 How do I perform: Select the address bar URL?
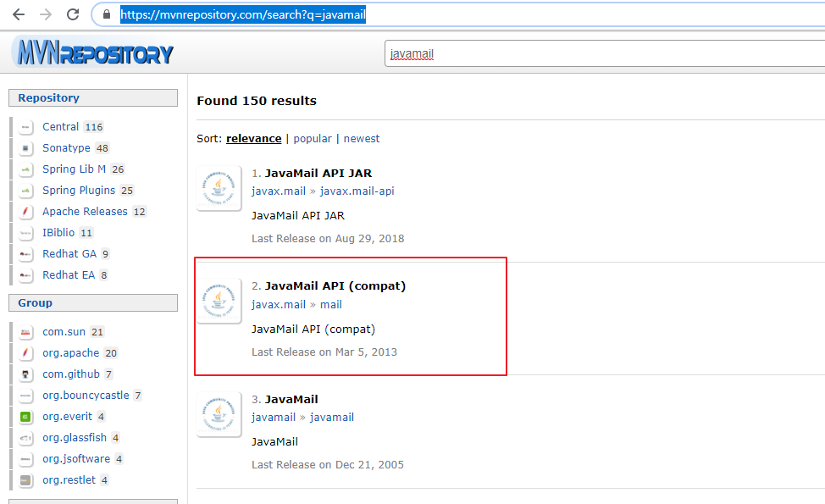(243, 14)
